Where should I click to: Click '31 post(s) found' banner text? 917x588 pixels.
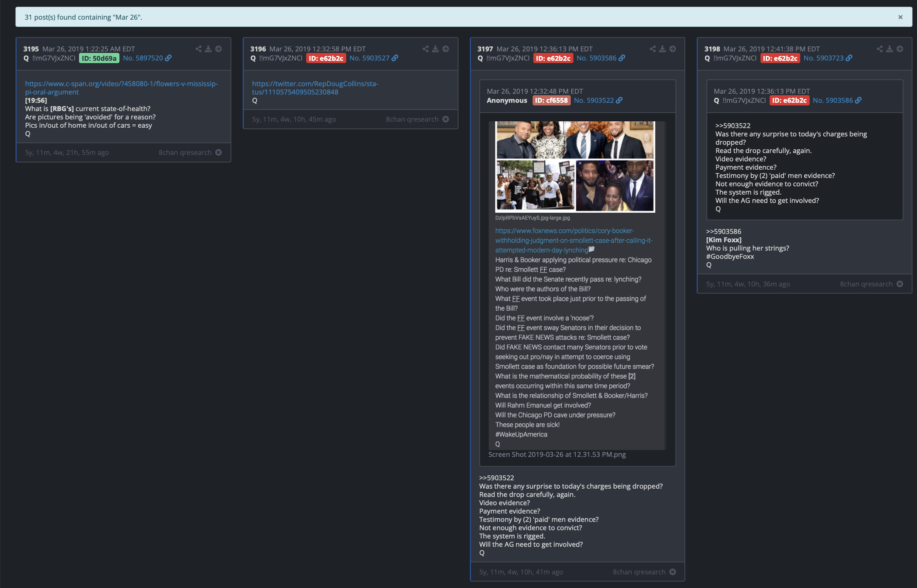(83, 17)
